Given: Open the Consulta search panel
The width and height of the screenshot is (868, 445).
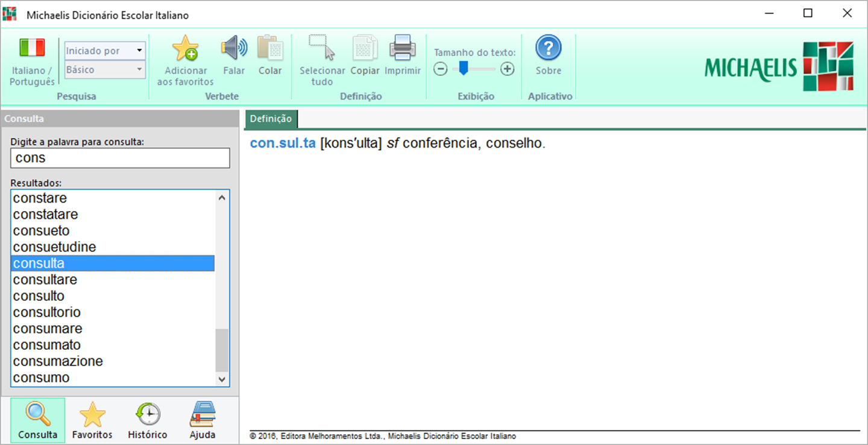Looking at the screenshot, I should tap(38, 420).
